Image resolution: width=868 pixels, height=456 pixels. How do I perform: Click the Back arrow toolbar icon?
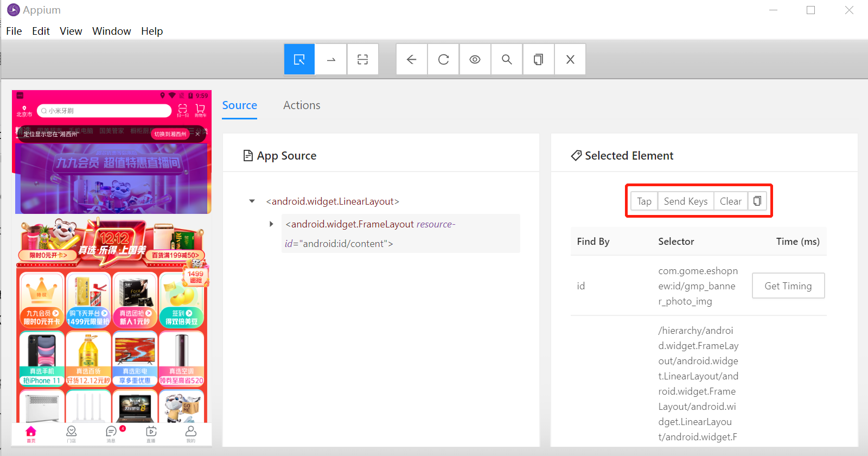coord(412,59)
